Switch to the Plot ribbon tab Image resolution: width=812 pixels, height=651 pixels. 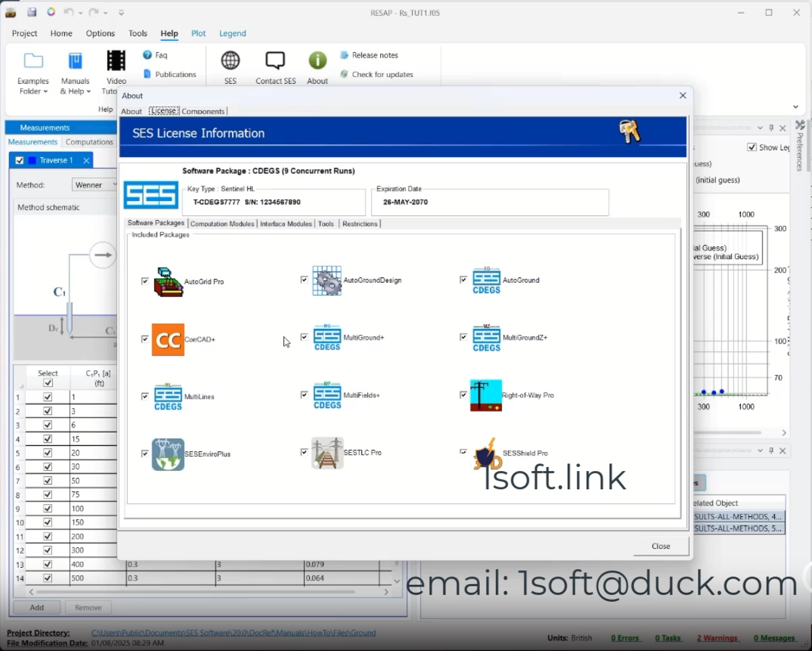click(x=198, y=33)
